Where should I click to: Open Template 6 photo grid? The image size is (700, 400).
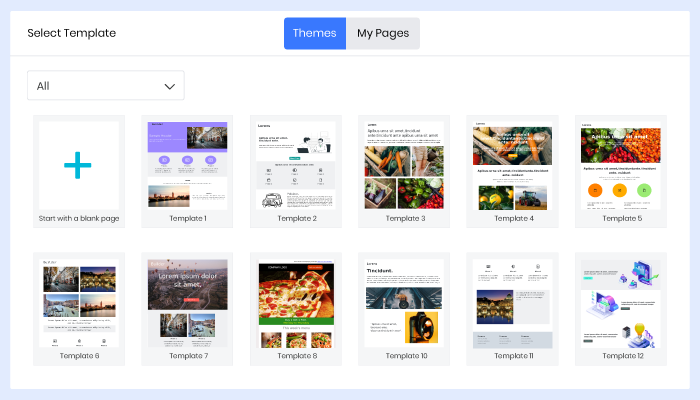tap(79, 302)
